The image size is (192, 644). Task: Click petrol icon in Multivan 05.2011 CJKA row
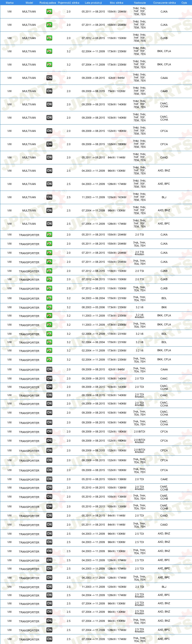point(49,12)
